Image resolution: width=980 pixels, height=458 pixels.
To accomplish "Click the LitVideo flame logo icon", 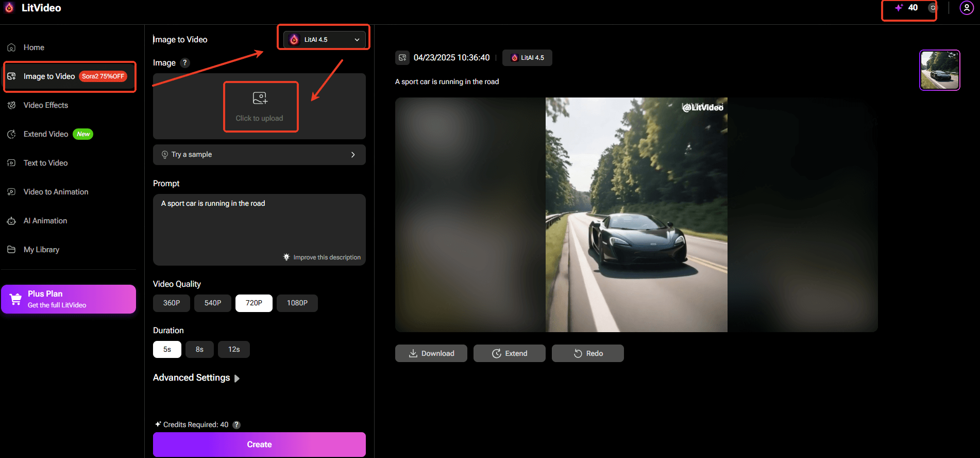I will [x=9, y=8].
